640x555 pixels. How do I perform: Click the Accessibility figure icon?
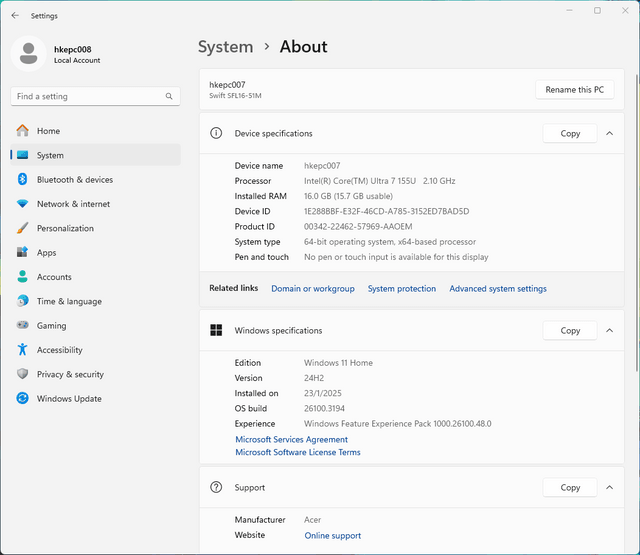(x=22, y=349)
